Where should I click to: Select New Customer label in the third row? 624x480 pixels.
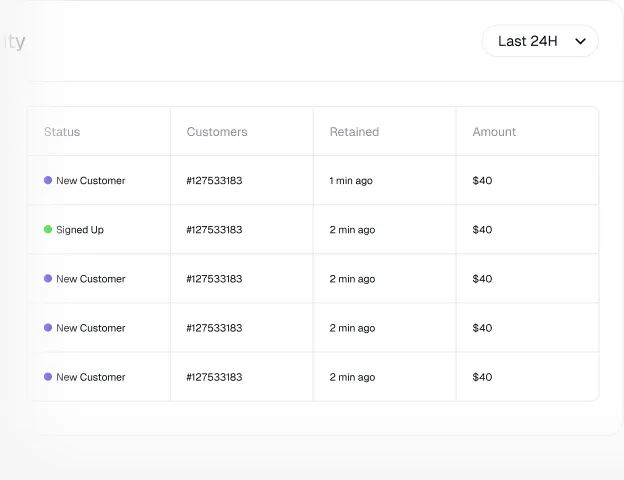pos(91,279)
